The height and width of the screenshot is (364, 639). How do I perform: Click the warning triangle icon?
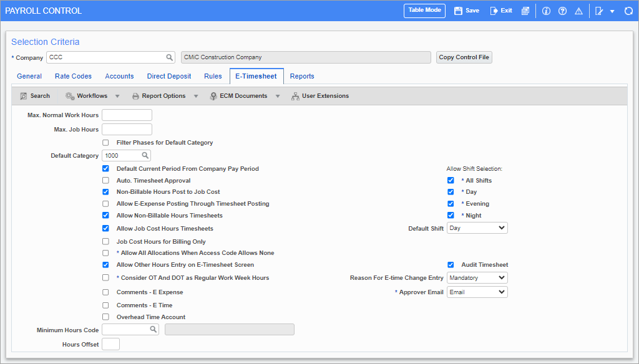(x=578, y=11)
